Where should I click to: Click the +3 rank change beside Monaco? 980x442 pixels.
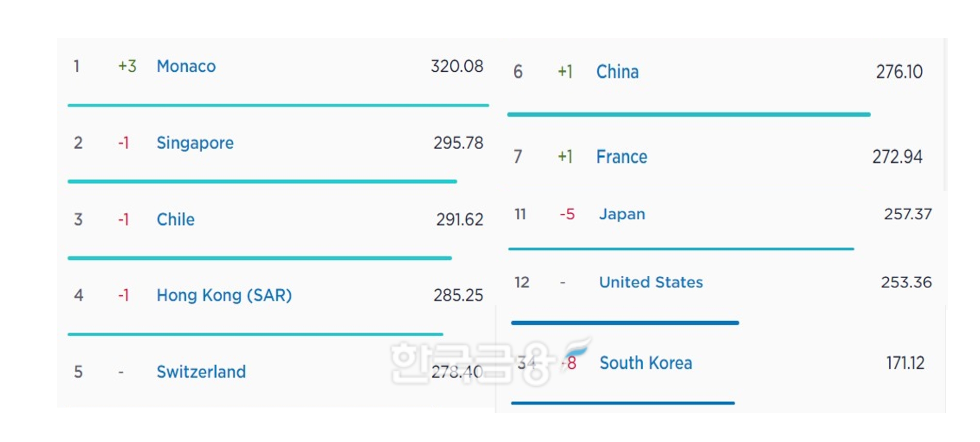click(x=127, y=67)
